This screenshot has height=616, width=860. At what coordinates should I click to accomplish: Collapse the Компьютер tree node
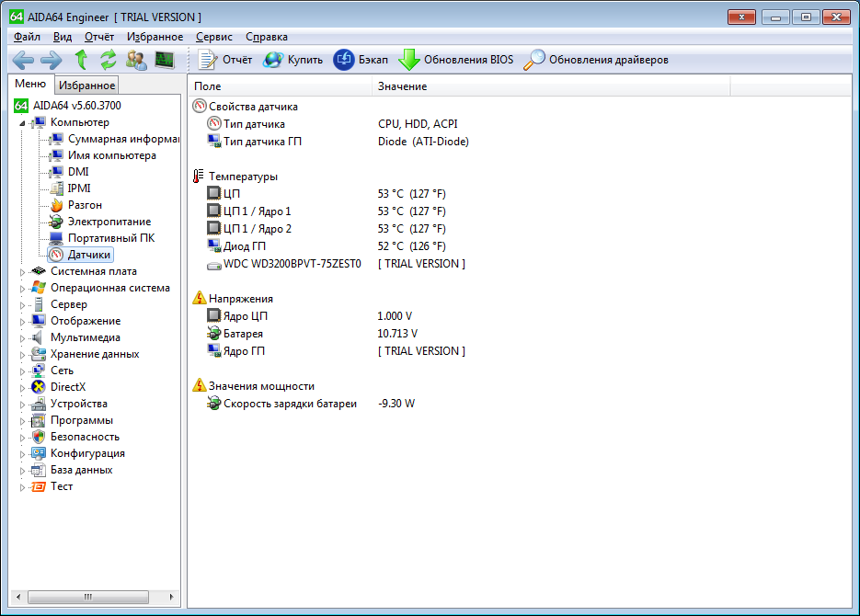(22, 123)
